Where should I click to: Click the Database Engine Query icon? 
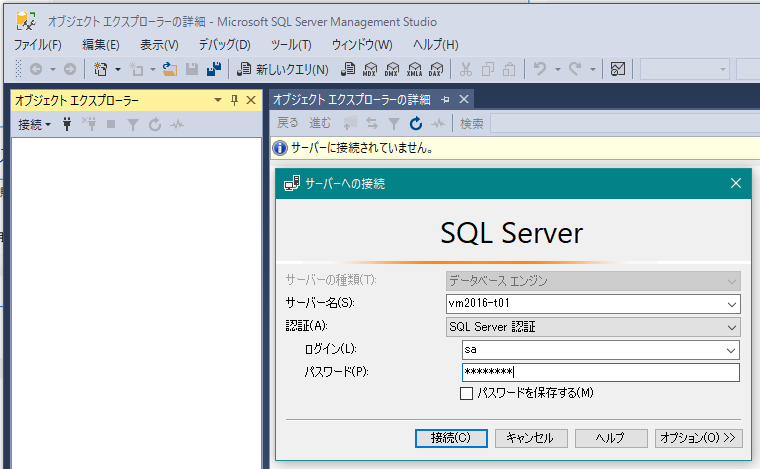[348, 69]
